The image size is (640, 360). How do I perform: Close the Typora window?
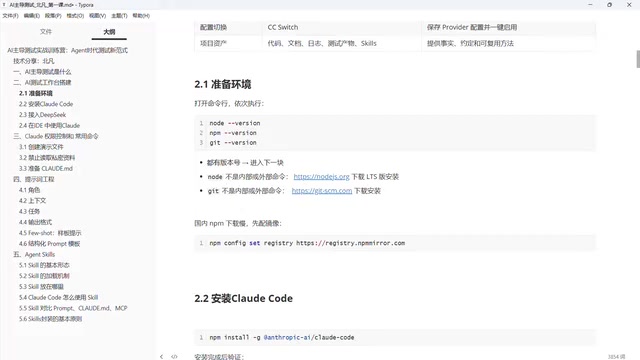pos(629,4)
